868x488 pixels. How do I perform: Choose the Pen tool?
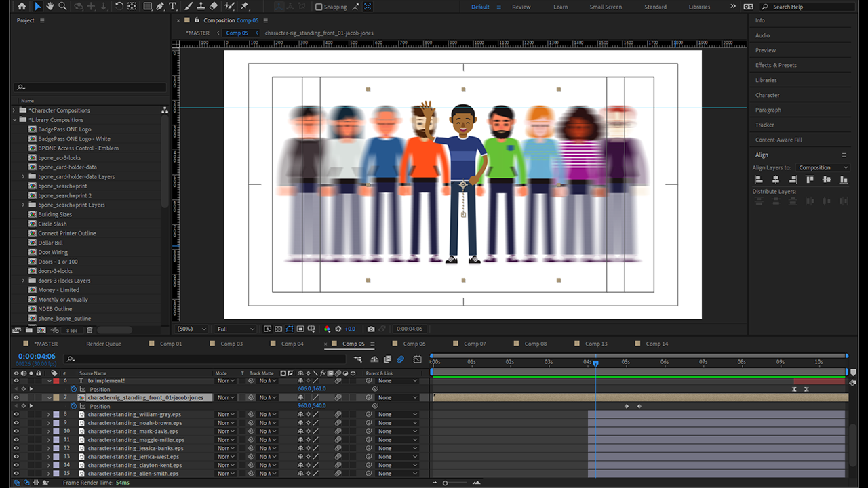pyautogui.click(x=160, y=6)
